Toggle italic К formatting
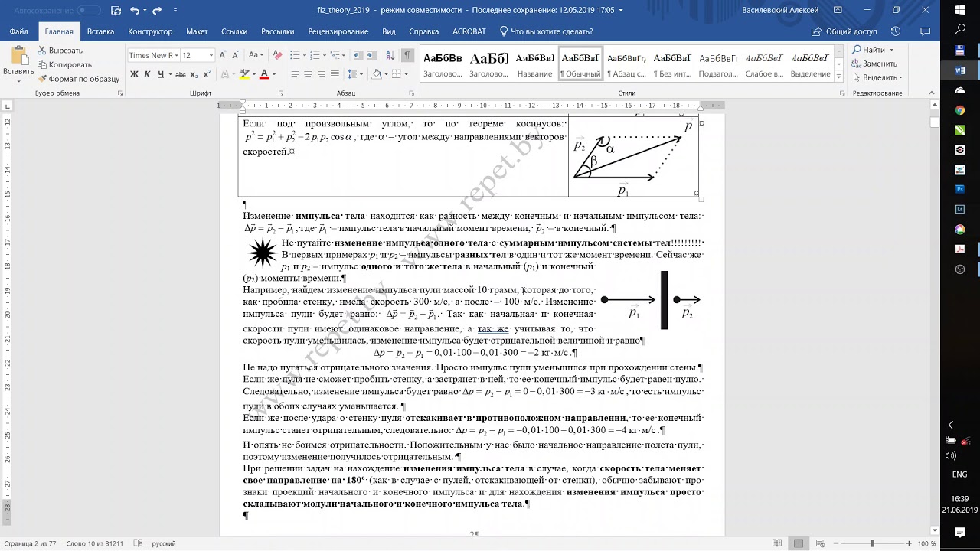The width and height of the screenshot is (980, 551). [148, 74]
